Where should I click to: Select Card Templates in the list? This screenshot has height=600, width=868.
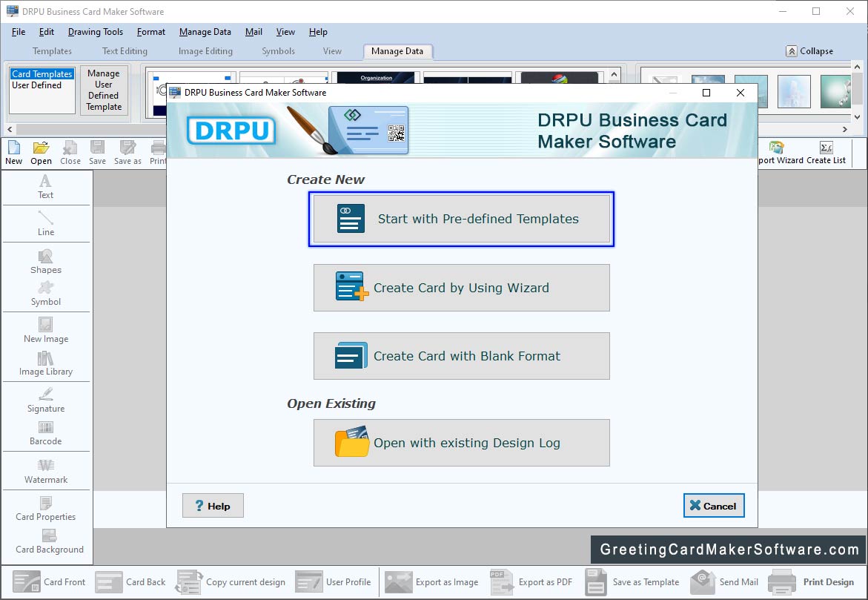42,73
